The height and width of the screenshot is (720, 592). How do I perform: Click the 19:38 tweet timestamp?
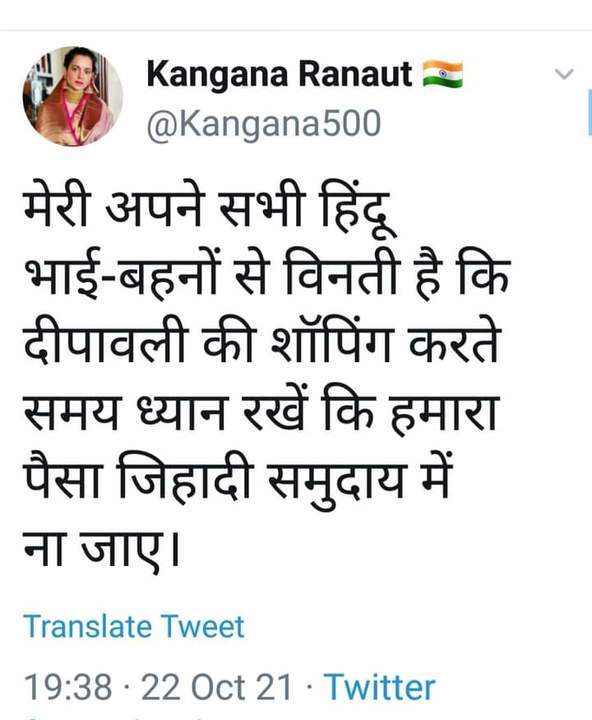click(68, 687)
